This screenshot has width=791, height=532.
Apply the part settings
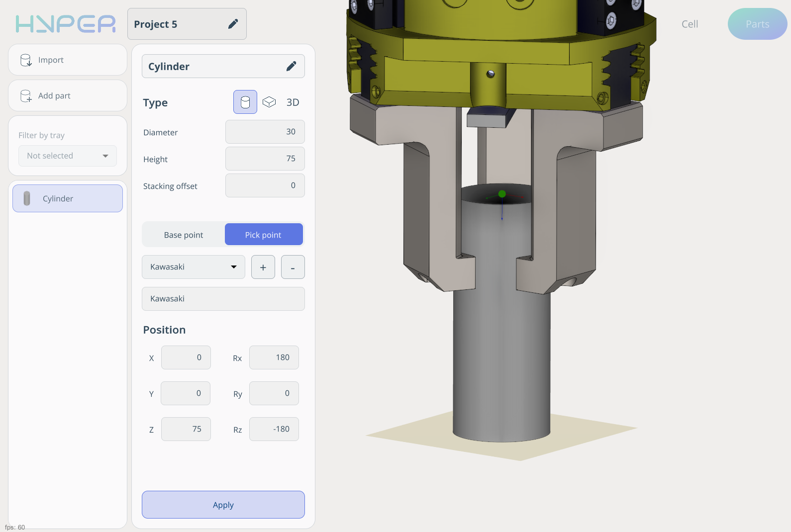[223, 505]
